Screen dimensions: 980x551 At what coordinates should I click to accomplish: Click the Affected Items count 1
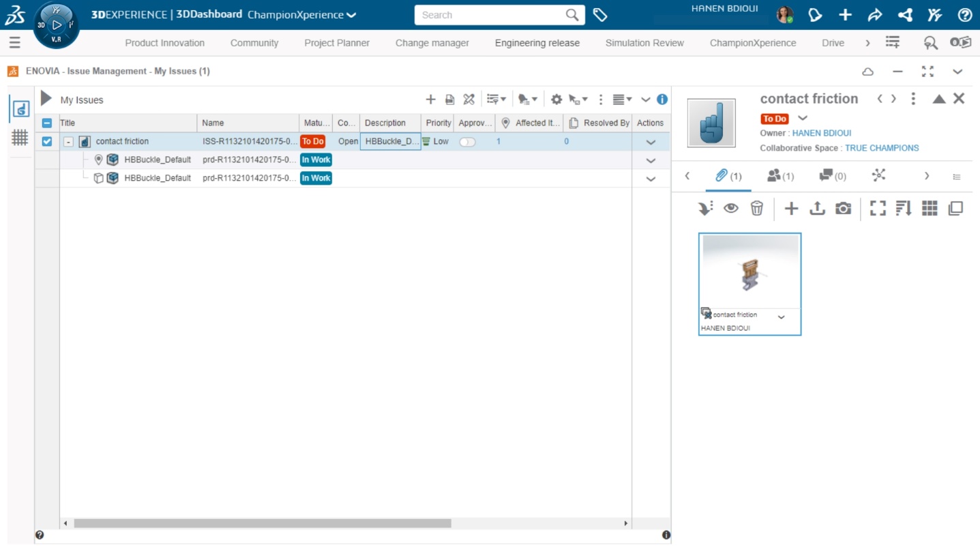[x=499, y=142]
